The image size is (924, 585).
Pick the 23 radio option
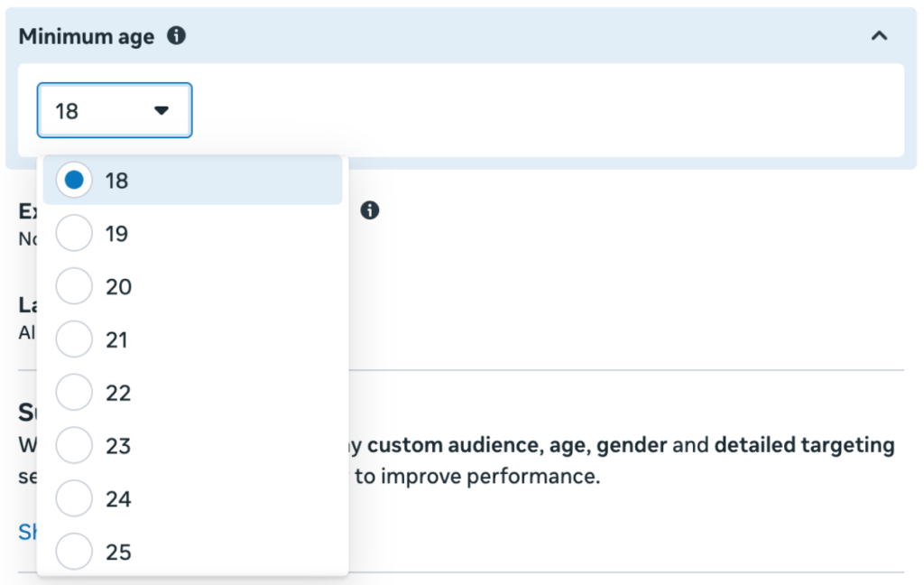coord(74,445)
